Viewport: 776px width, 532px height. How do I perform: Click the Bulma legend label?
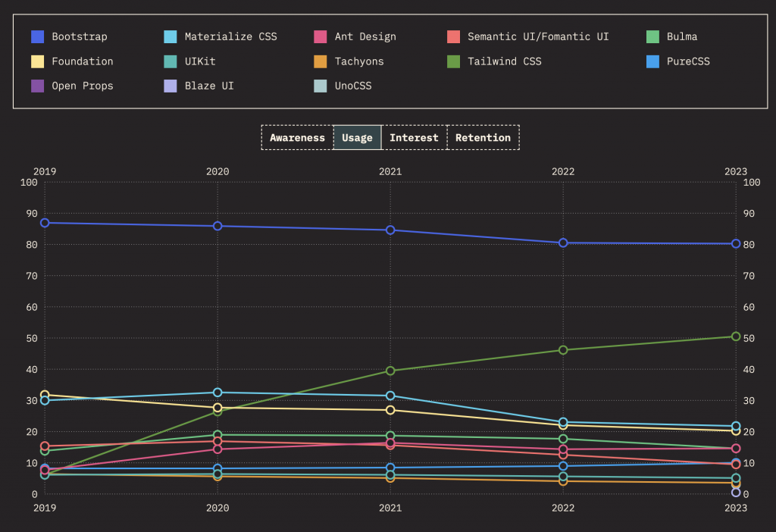pyautogui.click(x=682, y=36)
